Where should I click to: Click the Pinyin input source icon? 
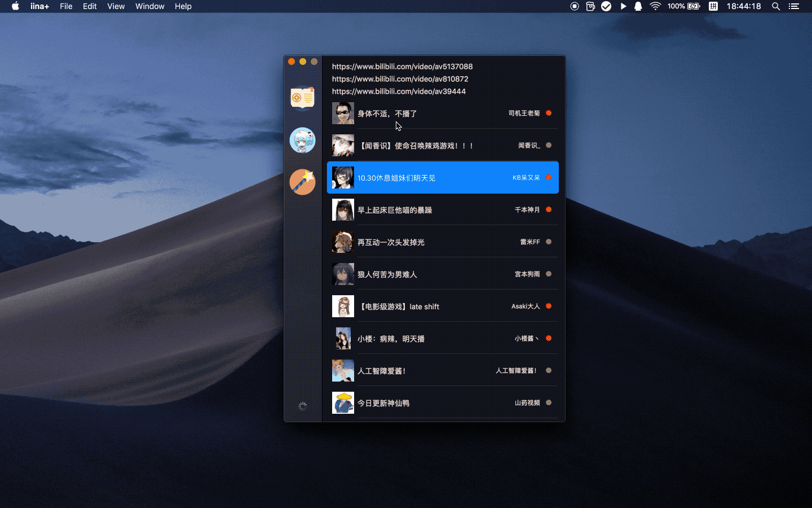click(x=713, y=6)
